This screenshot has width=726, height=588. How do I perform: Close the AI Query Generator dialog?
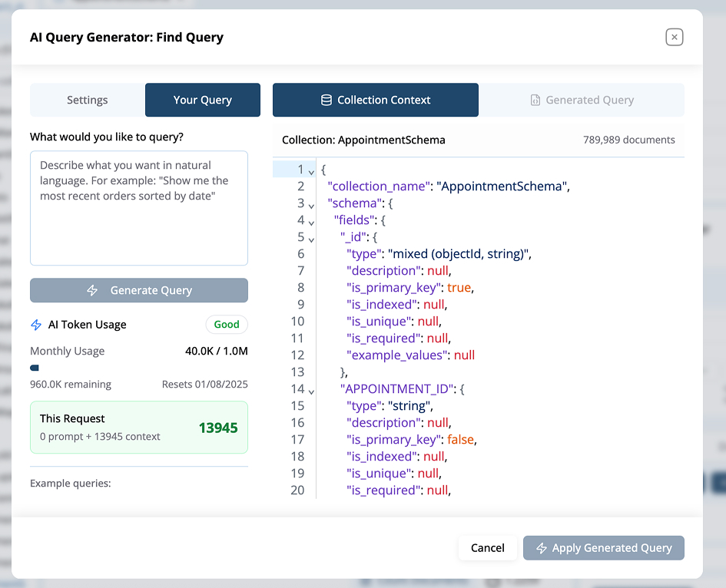(x=674, y=37)
